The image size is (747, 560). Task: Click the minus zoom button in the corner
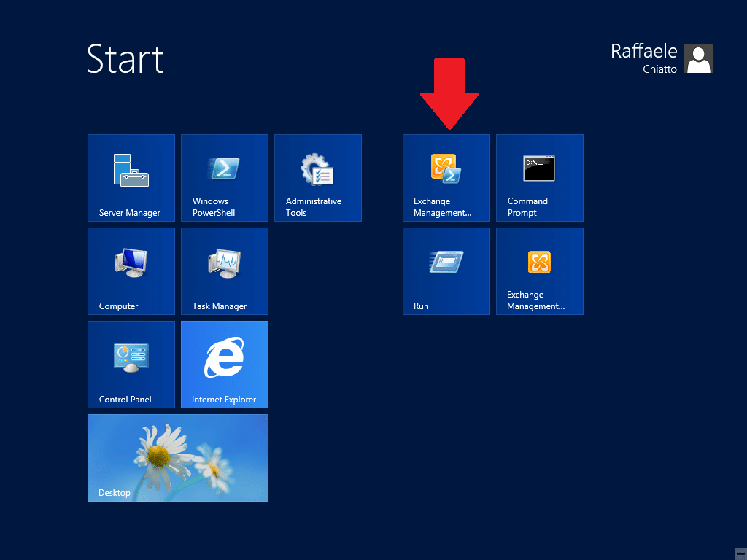[x=740, y=553]
